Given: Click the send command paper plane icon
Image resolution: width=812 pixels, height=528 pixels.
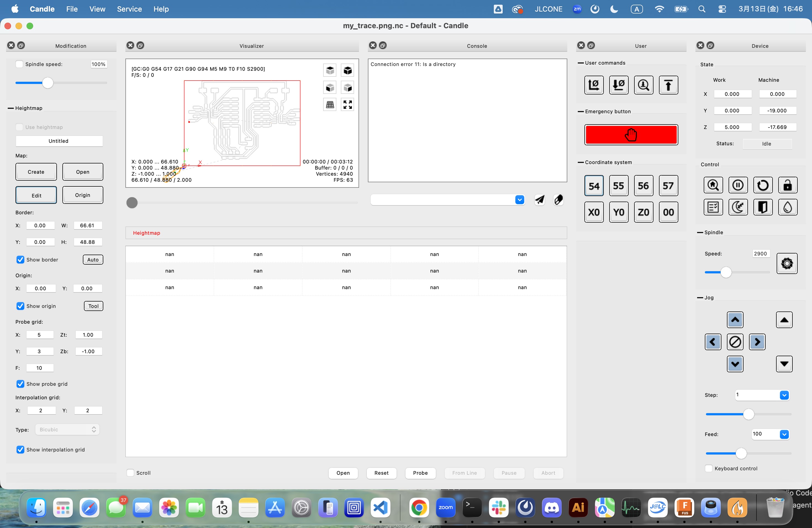Looking at the screenshot, I should coord(539,200).
